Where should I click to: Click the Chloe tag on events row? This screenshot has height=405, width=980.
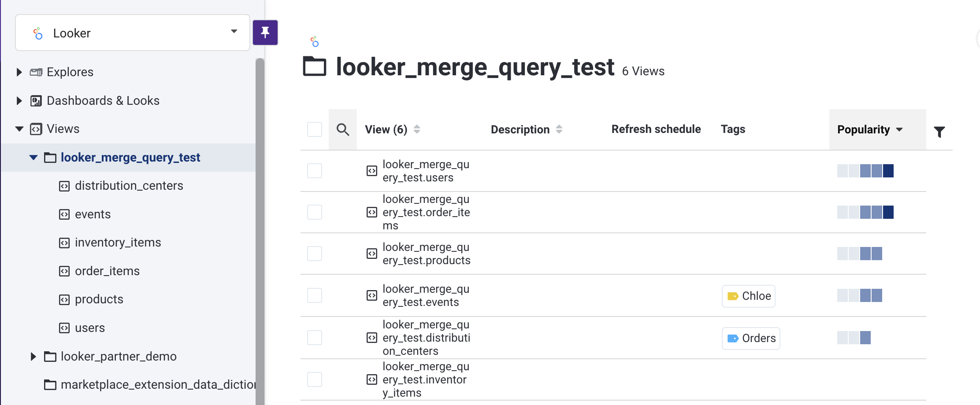point(748,296)
